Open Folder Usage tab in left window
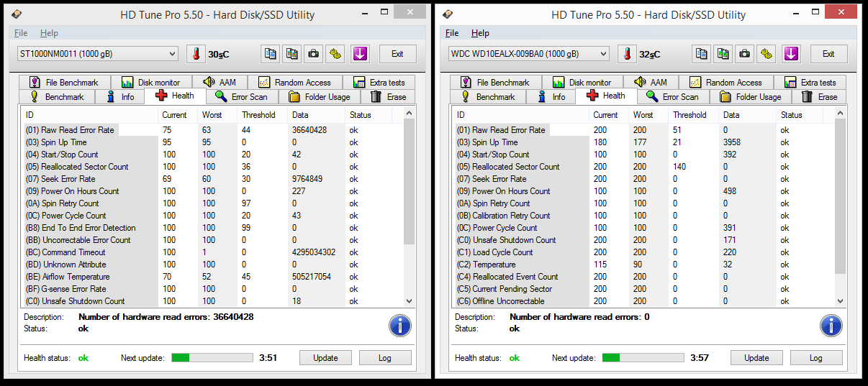Viewport: 868px width, 386px height. pyautogui.click(x=320, y=97)
